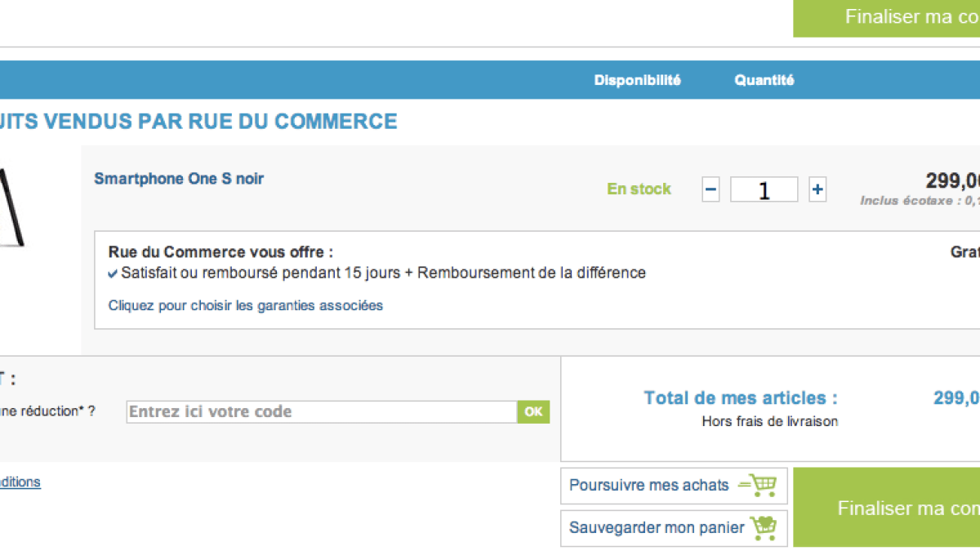This screenshot has width=980, height=551.
Task: Click cart icon beside Sauvegarder mon panier
Action: tap(763, 527)
